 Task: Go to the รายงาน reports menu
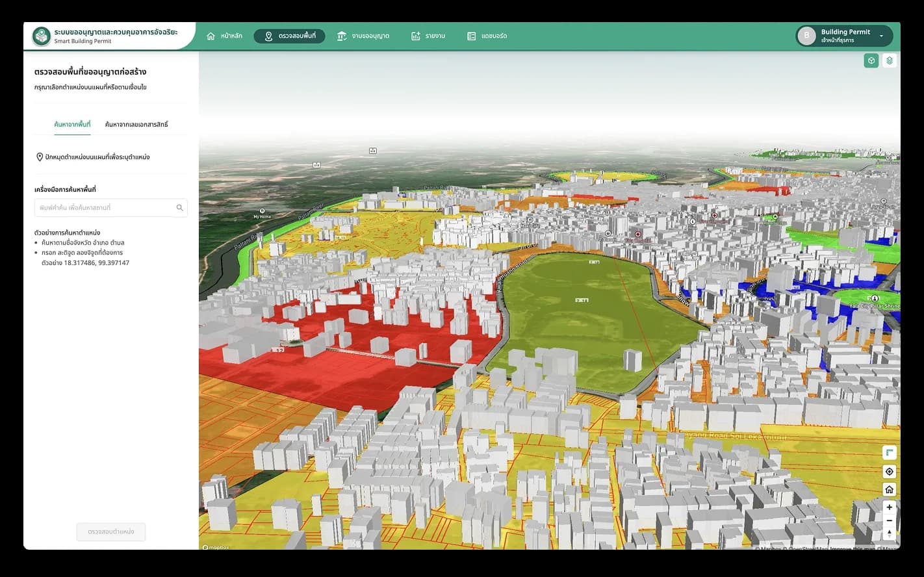(428, 36)
